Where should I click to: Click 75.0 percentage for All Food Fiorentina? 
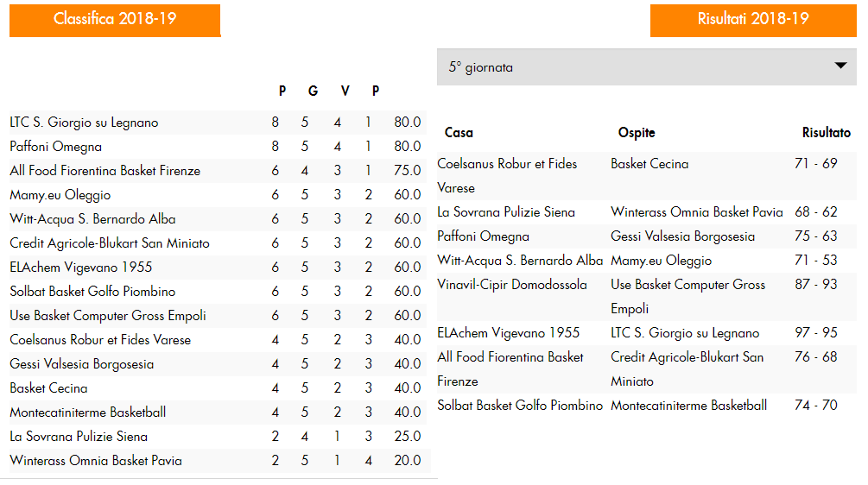408,171
